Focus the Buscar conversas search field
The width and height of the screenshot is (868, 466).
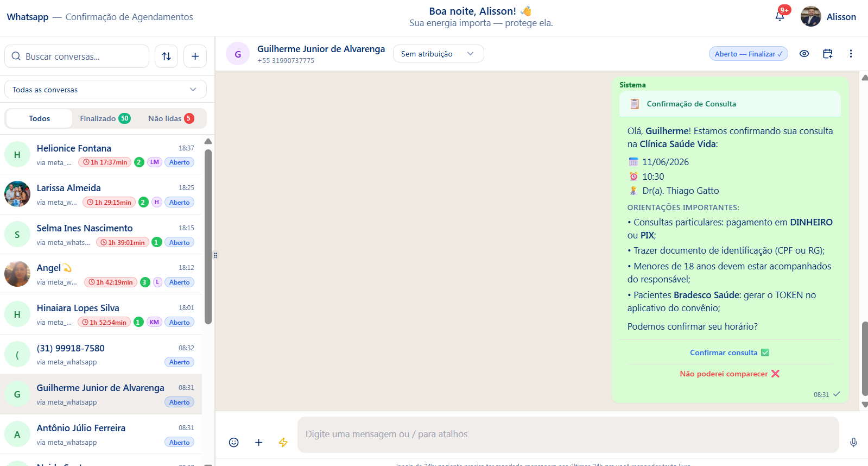(77, 56)
